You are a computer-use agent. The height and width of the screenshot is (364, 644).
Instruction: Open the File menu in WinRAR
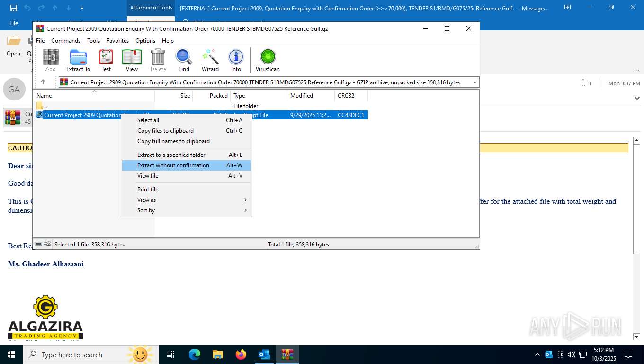point(40,41)
